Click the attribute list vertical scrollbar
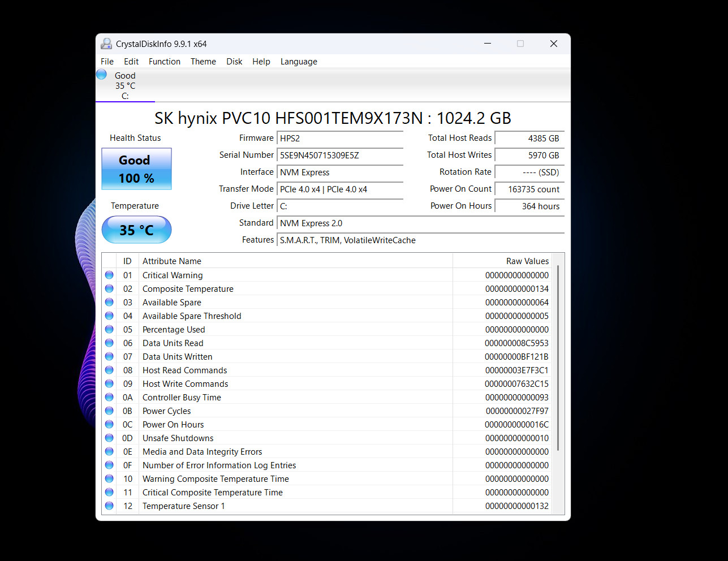This screenshot has height=561, width=728. [x=558, y=357]
